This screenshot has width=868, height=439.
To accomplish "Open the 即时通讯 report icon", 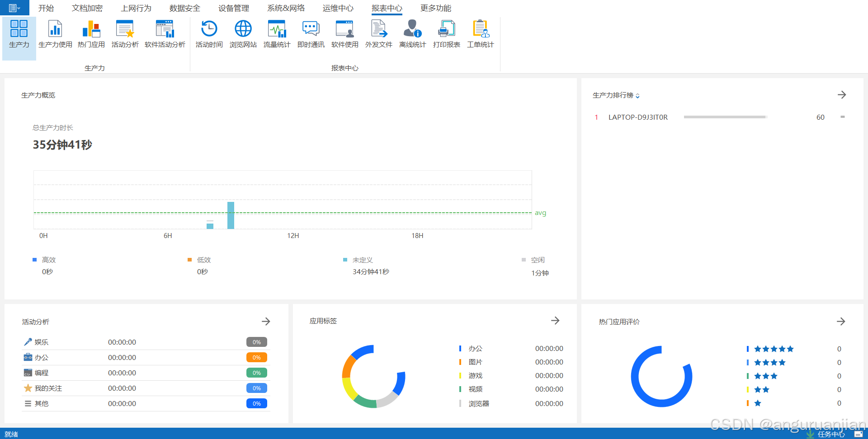I will click(311, 35).
